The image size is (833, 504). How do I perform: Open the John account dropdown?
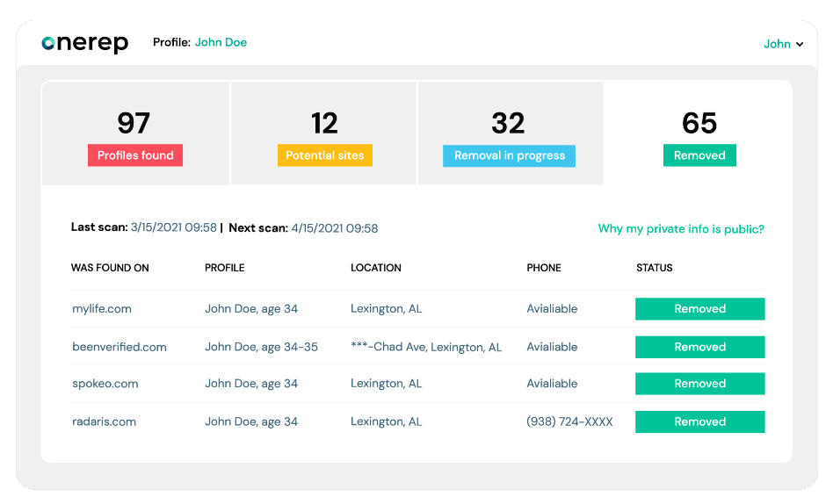coord(783,44)
